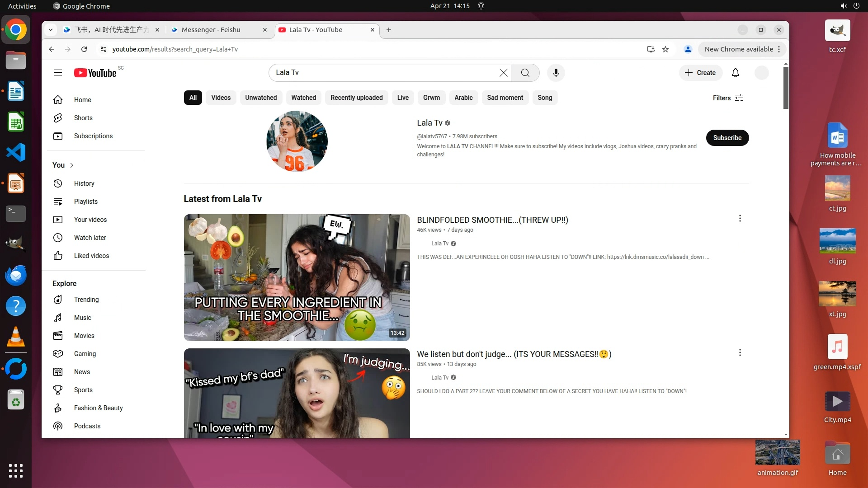Open the Blindfolded Smoothie video thumbnail
The width and height of the screenshot is (868, 488).
(x=297, y=277)
